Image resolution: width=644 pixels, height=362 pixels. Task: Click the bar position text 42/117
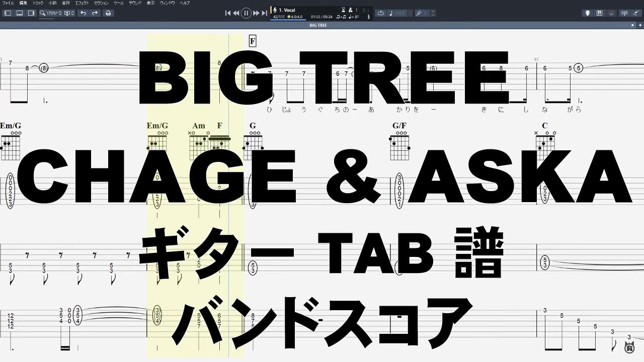[x=278, y=17]
